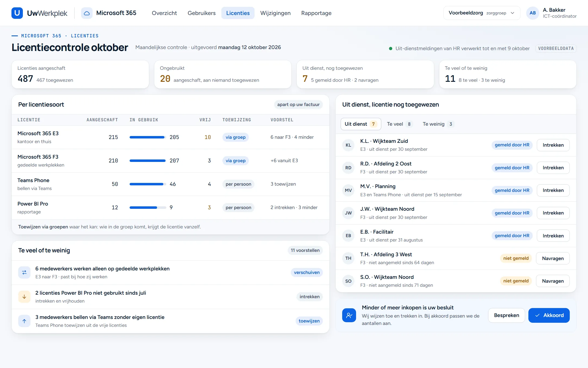Screen dimensions: 588x368
Task: Click the AB user avatar
Action: point(533,13)
